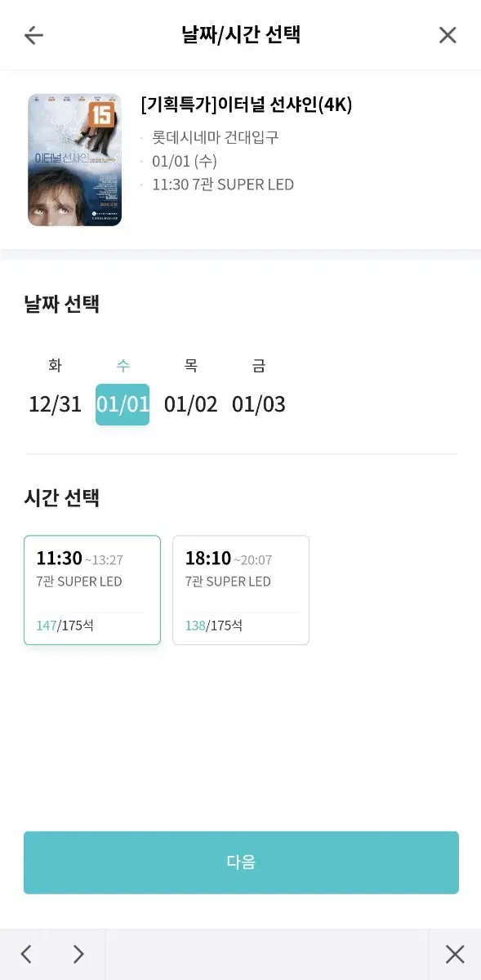
Task: Select the date 01/03
Action: (x=259, y=404)
